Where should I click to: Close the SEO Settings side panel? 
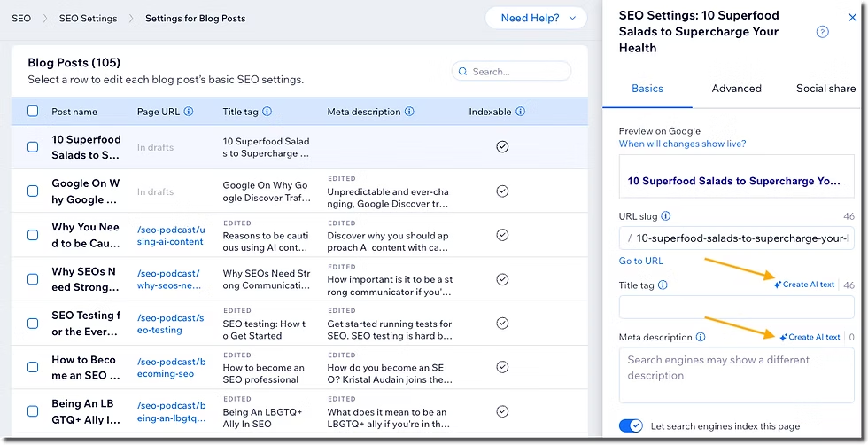click(852, 17)
